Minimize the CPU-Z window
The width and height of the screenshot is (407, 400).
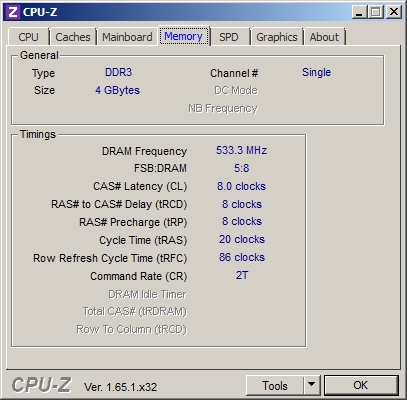[359, 12]
